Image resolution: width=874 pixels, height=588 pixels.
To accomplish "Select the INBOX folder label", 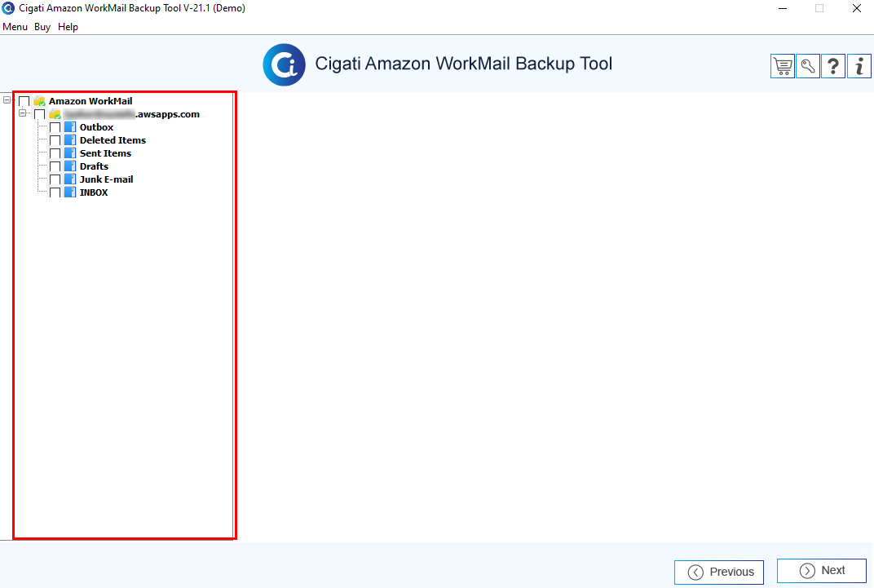I will click(x=94, y=192).
